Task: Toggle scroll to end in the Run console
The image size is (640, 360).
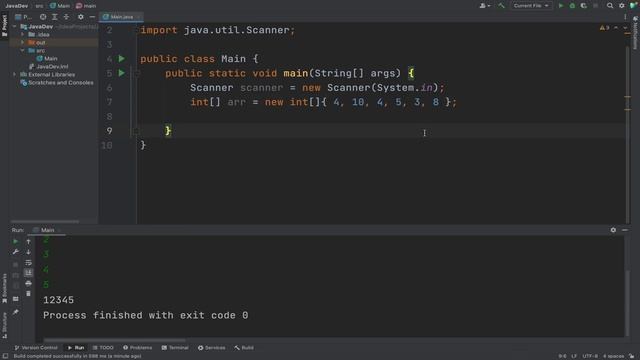Action: 28,273
